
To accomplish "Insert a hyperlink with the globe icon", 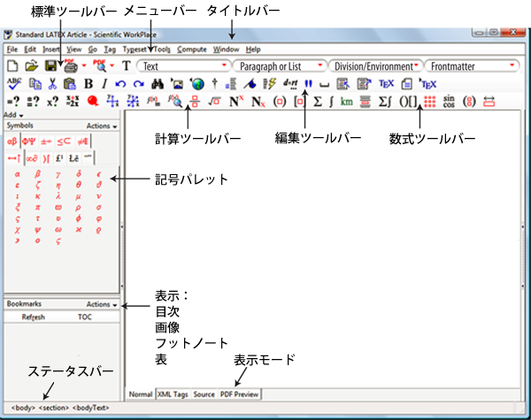I will click(x=197, y=84).
